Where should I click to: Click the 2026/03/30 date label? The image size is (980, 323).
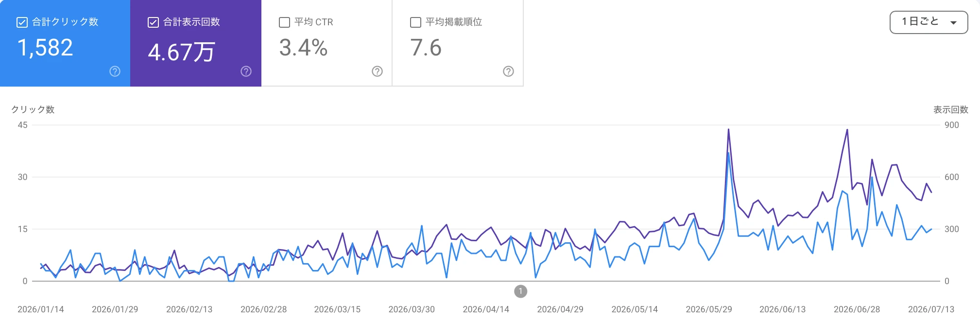(412, 309)
